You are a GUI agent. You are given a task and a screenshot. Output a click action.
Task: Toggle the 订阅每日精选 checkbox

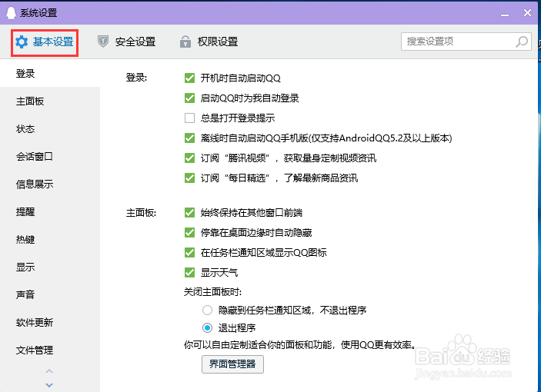click(x=189, y=178)
